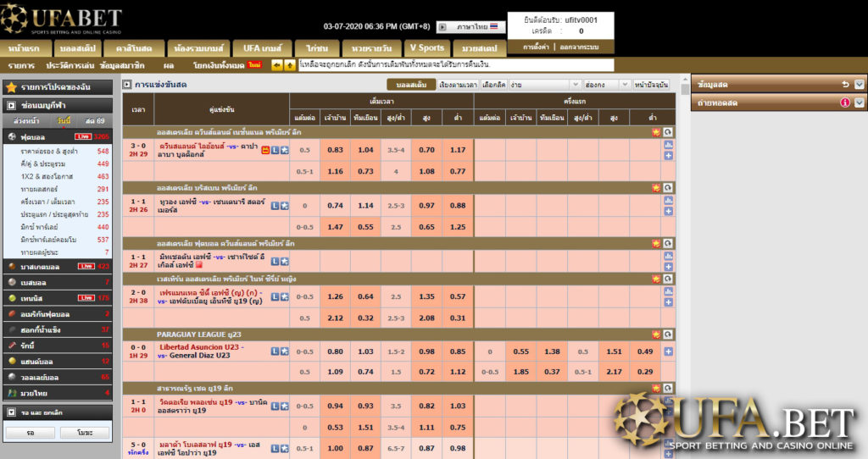This screenshot has height=459, width=868.
Task: Add the 3 - 0 match to favorites via the star icon
Action: [x=284, y=150]
